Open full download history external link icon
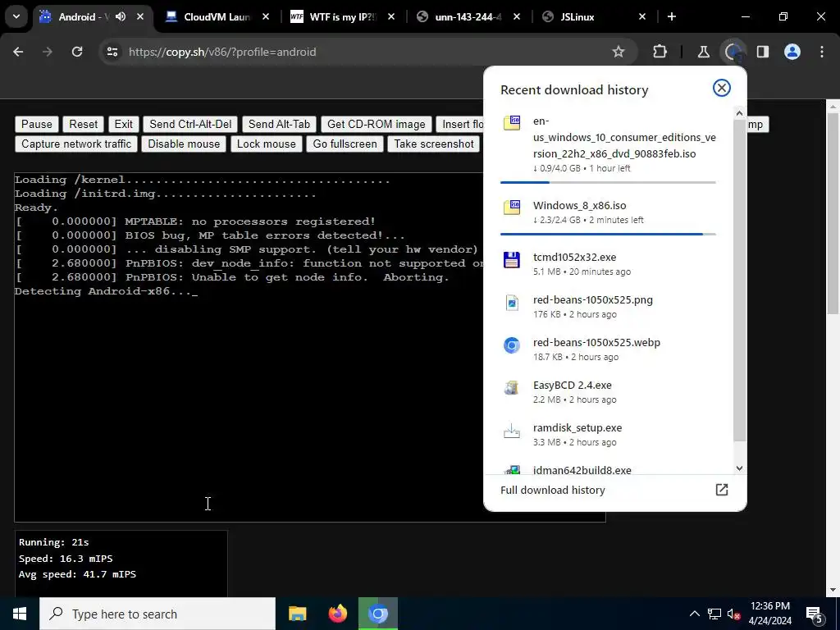The height and width of the screenshot is (630, 840). [x=722, y=490]
